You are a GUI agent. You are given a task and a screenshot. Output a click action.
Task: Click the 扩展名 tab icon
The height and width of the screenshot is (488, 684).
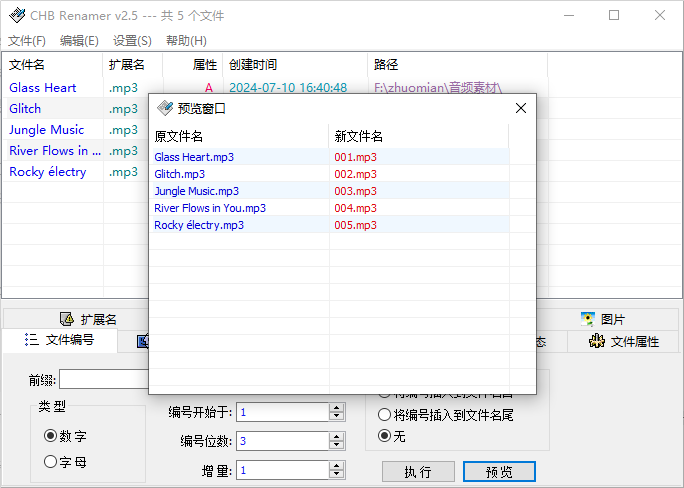point(67,319)
